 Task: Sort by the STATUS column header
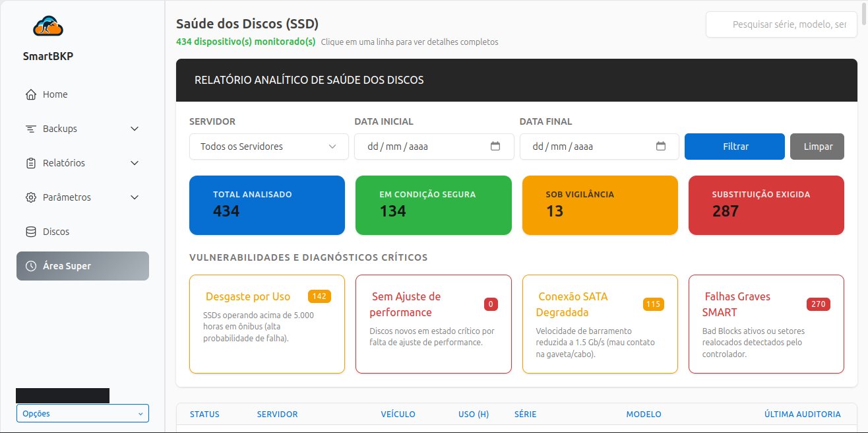204,415
